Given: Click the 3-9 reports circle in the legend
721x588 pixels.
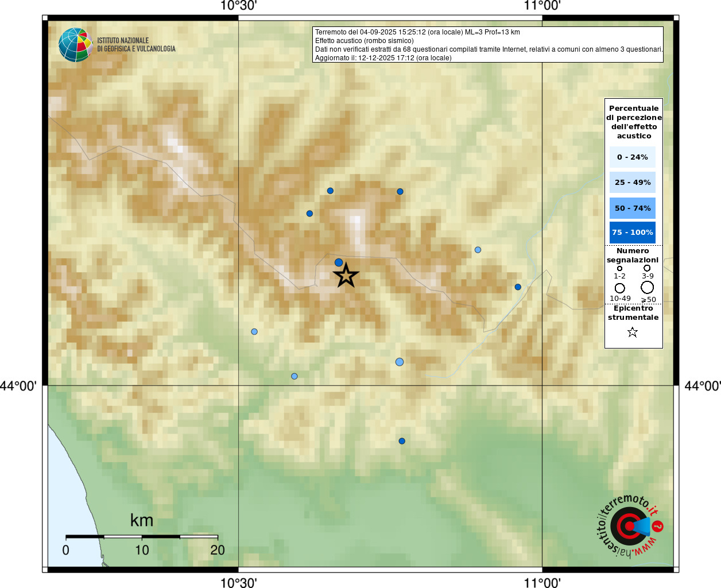Looking at the screenshot, I should click(x=647, y=268).
